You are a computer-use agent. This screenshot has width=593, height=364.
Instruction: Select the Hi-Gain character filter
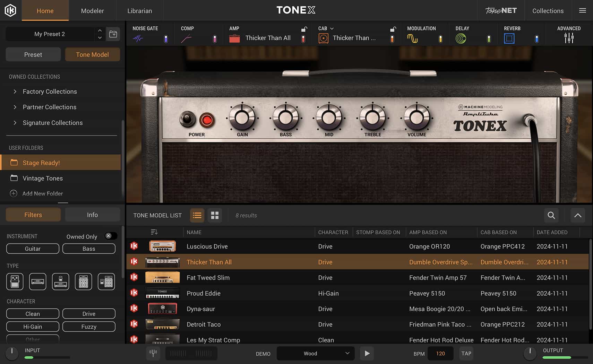coord(32,326)
